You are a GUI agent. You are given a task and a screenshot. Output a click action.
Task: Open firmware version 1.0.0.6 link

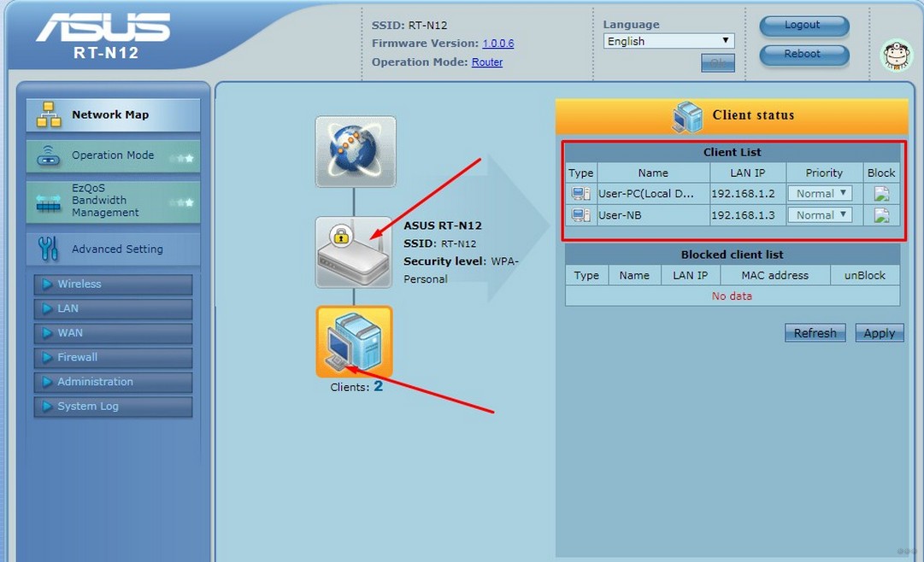(x=498, y=43)
